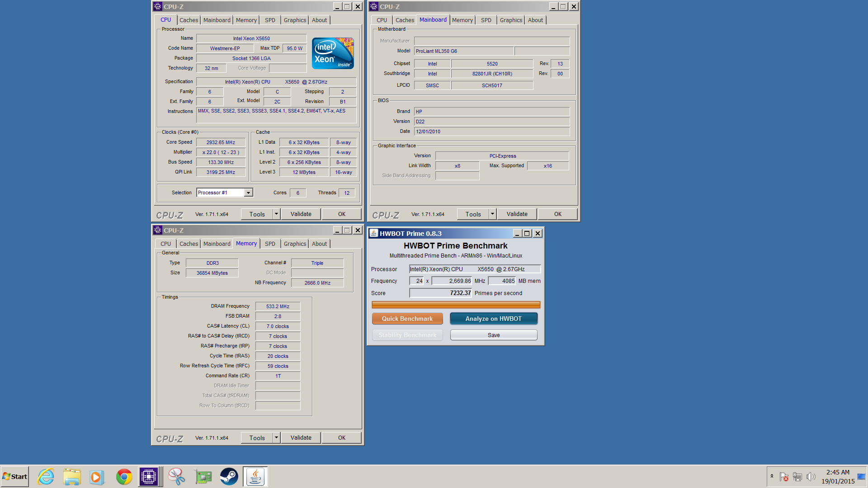Viewport: 868px width, 488px height.
Task: Click the Model field ProLiant ML350 G6
Action: [x=464, y=51]
